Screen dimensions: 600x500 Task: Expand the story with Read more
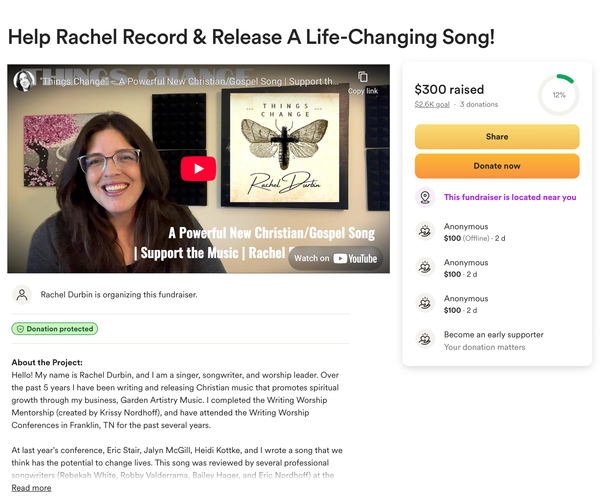coord(31,488)
